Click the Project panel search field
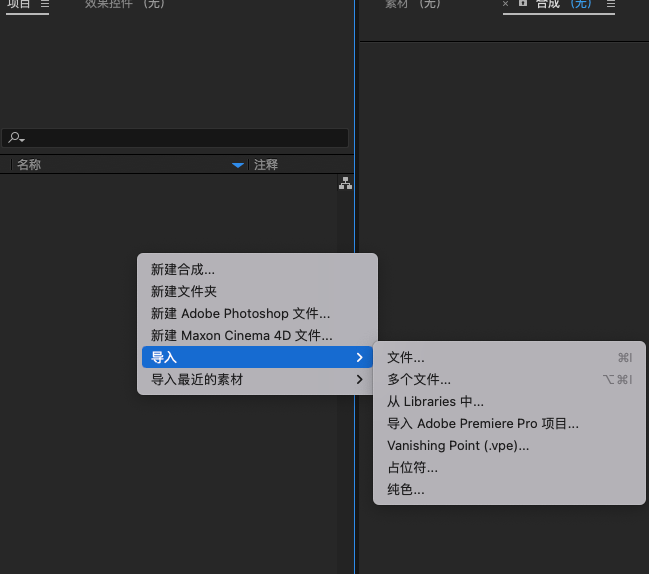This screenshot has height=574, width=649. [x=175, y=137]
